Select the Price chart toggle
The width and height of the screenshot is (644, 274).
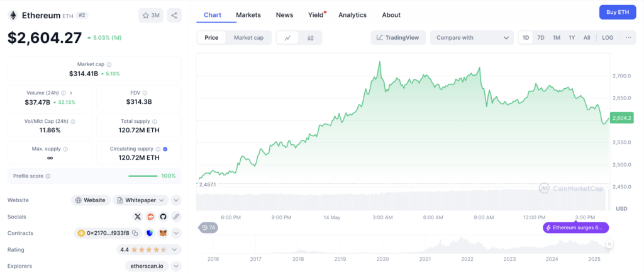[211, 37]
